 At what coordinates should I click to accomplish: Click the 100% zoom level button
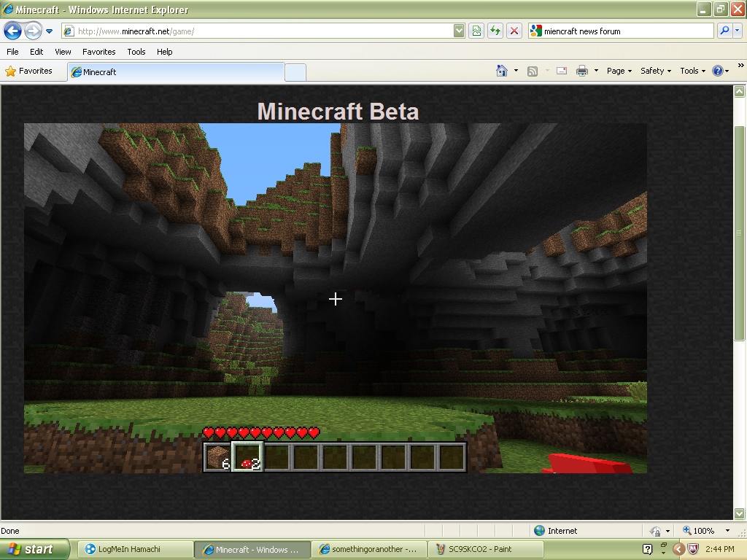coord(698,531)
